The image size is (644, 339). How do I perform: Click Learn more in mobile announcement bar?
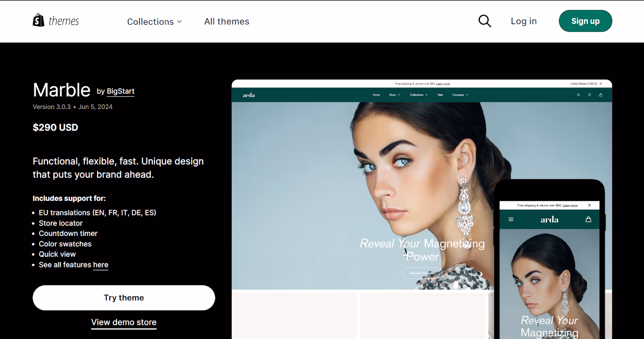tap(570, 205)
